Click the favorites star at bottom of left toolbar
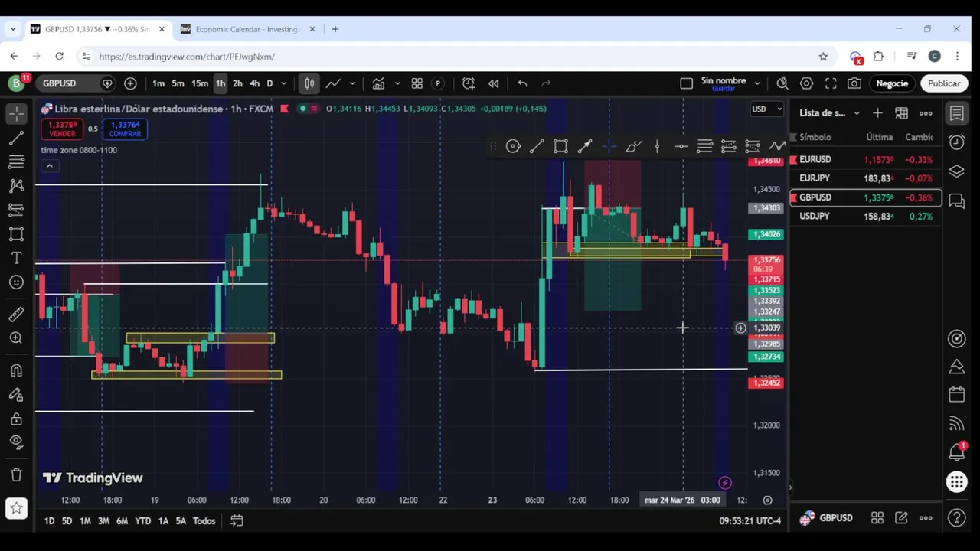Screen dimensions: 980x551 click(x=16, y=507)
